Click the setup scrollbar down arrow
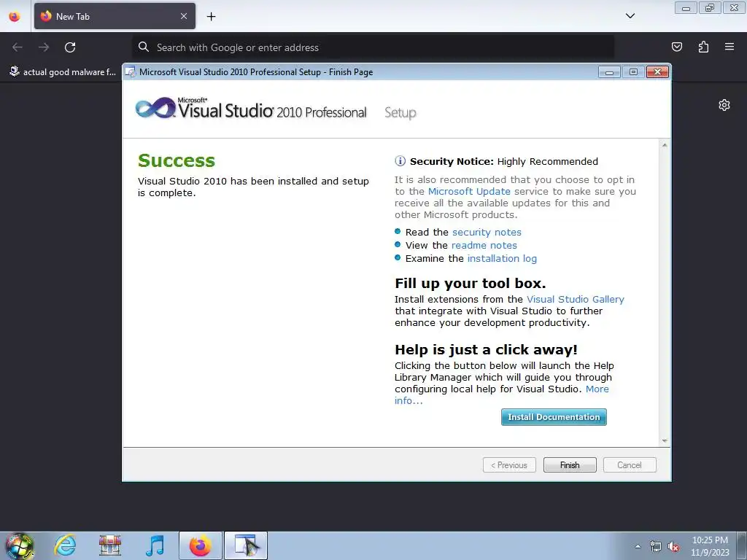Image resolution: width=747 pixels, height=560 pixels. click(664, 441)
